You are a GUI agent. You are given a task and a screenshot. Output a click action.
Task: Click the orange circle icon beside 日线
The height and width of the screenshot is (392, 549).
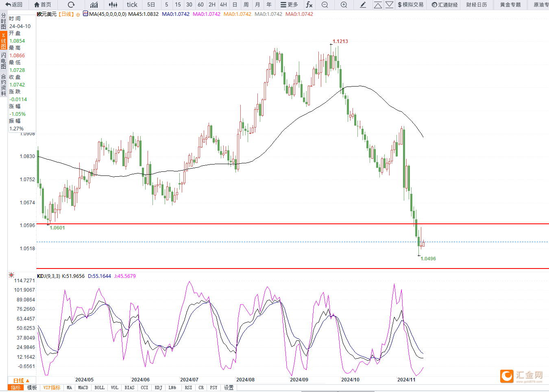click(x=78, y=14)
